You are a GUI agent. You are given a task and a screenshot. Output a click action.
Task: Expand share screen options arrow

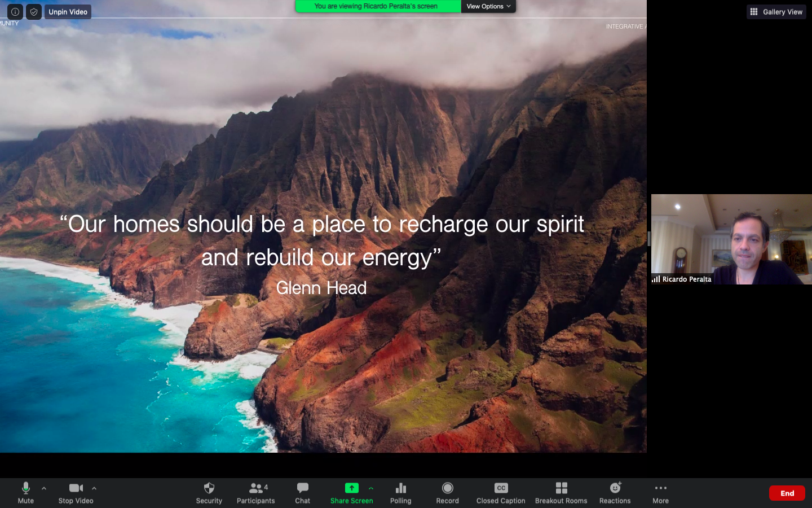(x=371, y=488)
